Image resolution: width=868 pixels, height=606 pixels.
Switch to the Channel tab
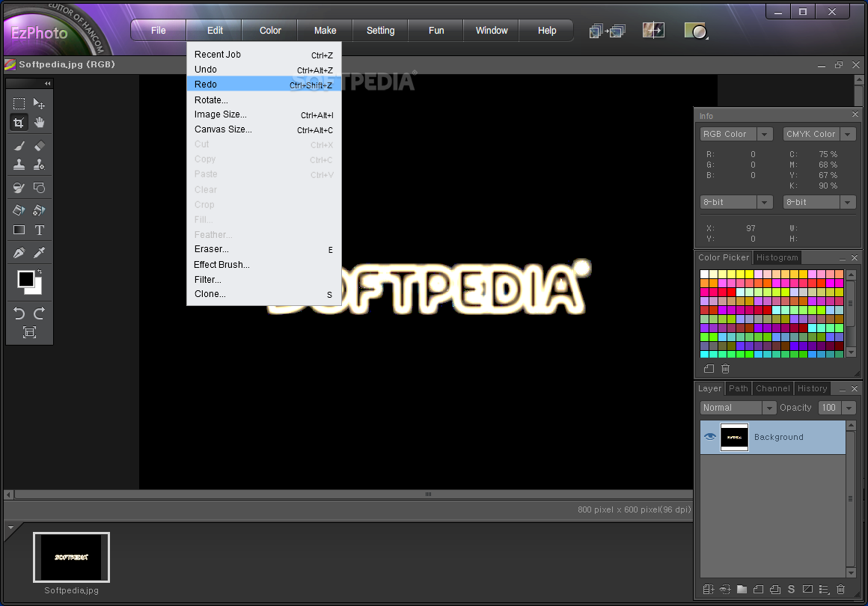tap(773, 388)
